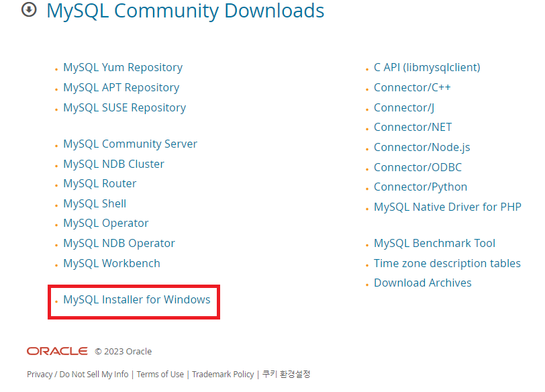Image resolution: width=545 pixels, height=392 pixels.
Task: Select MySQL Installer for Windows
Action: click(x=137, y=299)
